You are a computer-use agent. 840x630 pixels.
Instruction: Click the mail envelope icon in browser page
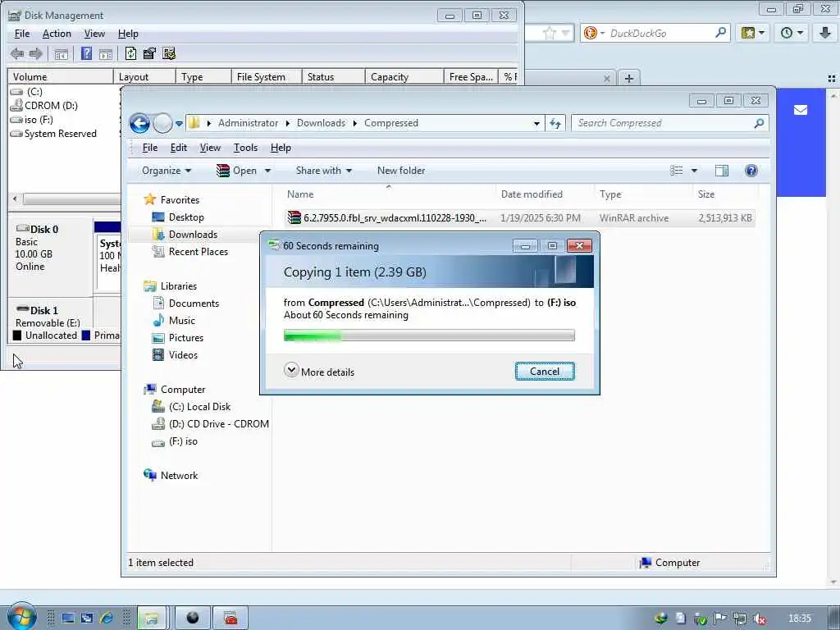pos(801,110)
